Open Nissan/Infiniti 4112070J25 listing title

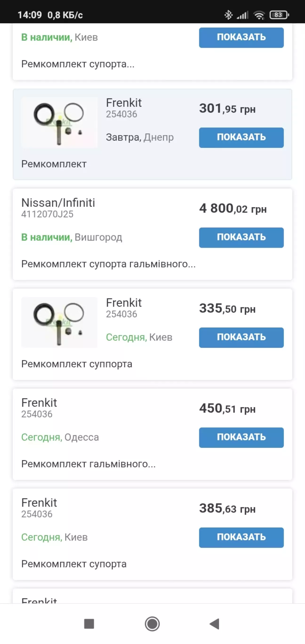click(x=58, y=203)
